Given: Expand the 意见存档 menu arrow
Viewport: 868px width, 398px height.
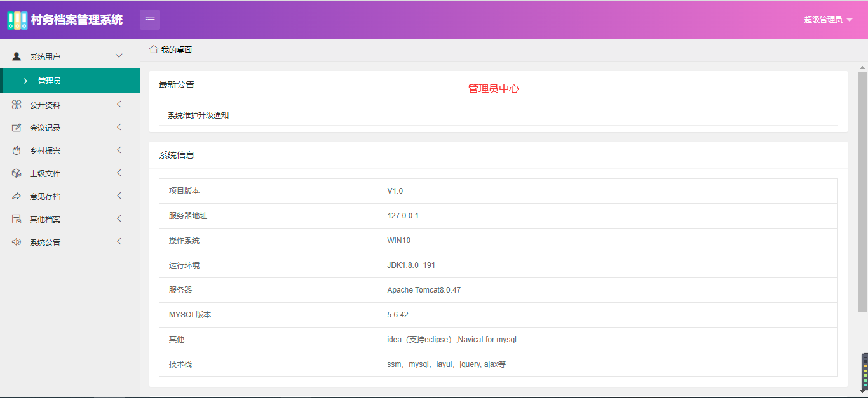Looking at the screenshot, I should (119, 196).
